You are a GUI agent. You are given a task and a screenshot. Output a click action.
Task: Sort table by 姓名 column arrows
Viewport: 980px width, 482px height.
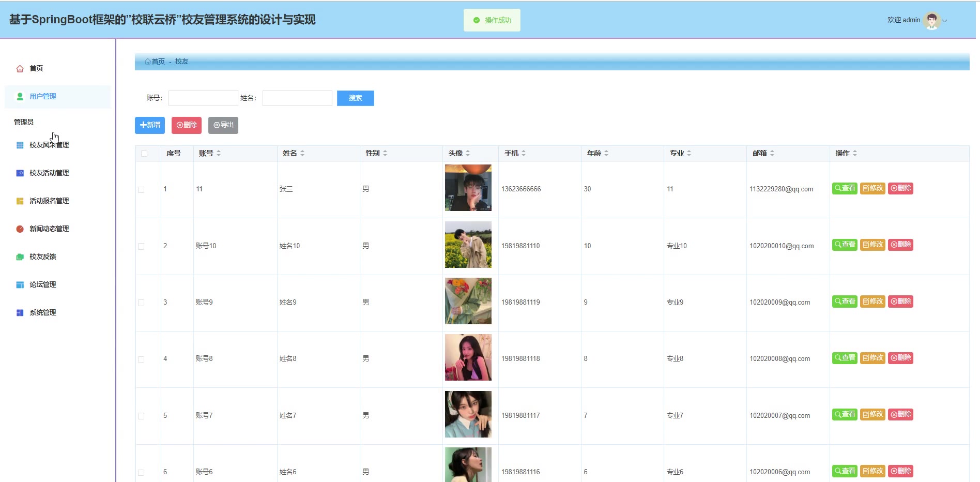302,154
